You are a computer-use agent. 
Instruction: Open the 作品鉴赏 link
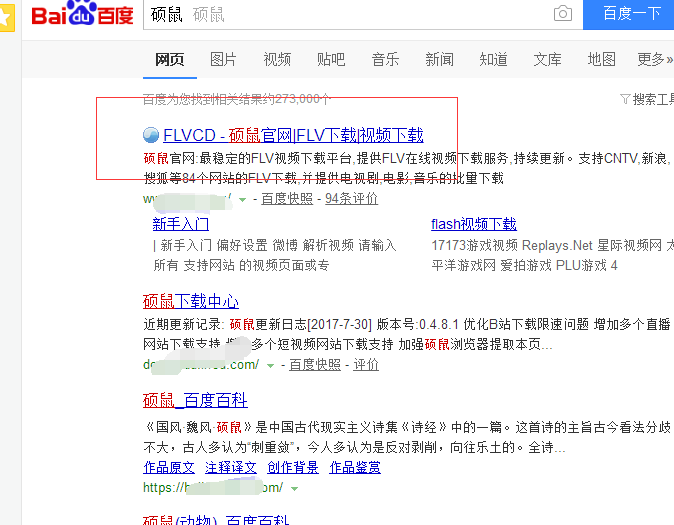355,467
